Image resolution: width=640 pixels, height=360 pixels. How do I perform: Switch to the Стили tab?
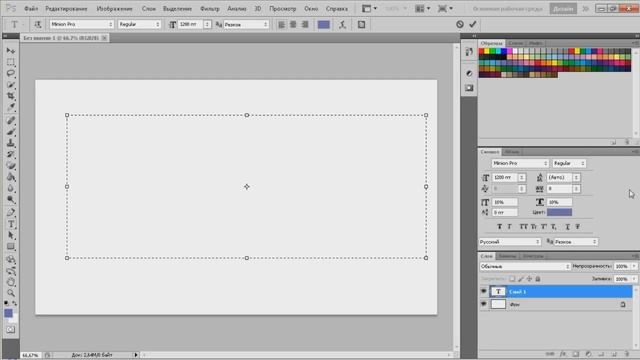pos(516,43)
